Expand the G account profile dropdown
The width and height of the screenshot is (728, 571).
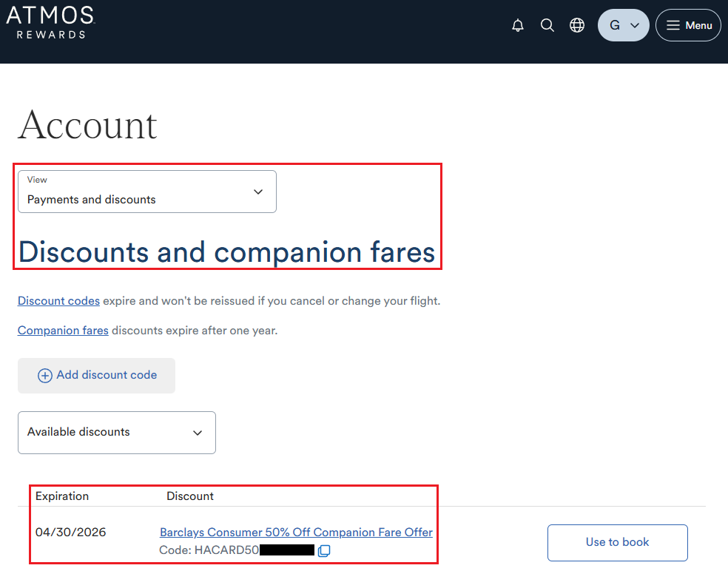pyautogui.click(x=623, y=25)
